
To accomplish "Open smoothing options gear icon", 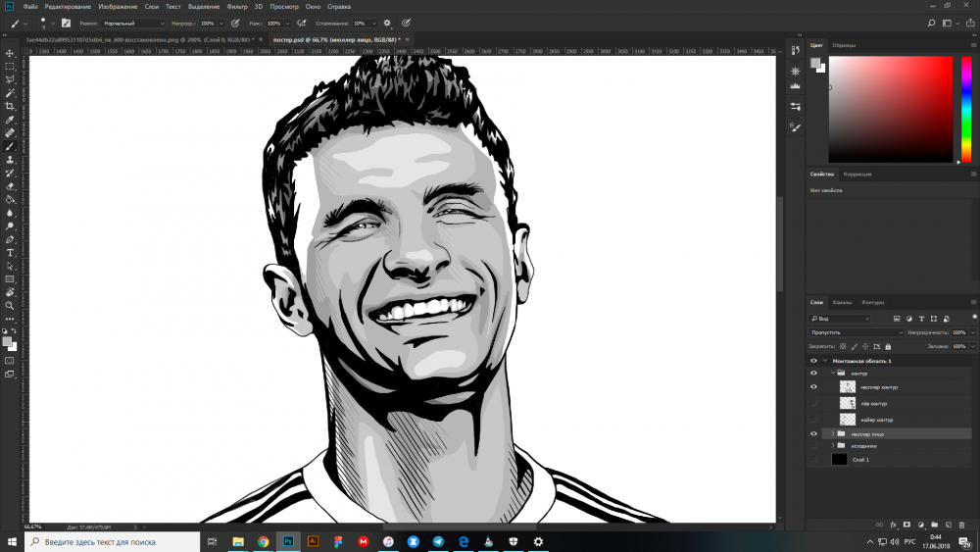I will coord(387,24).
